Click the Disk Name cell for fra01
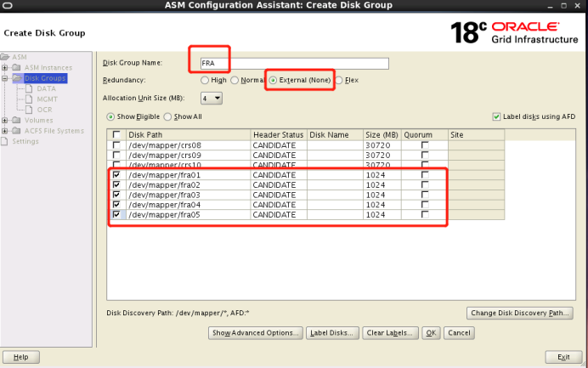This screenshot has height=368, width=588. click(335, 175)
